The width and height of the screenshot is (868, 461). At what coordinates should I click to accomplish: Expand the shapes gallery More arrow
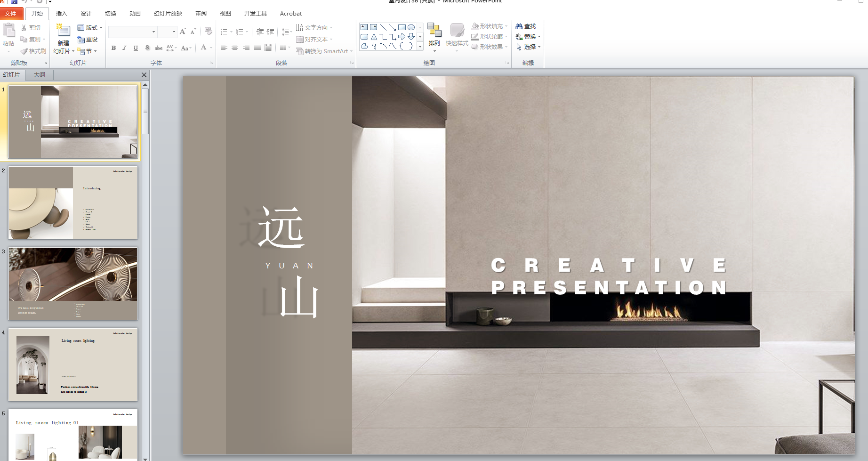pyautogui.click(x=420, y=46)
